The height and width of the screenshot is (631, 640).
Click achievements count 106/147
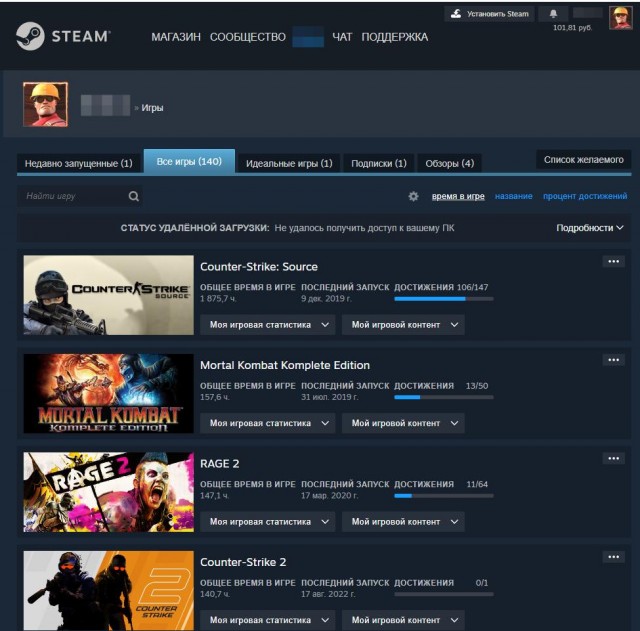click(472, 287)
